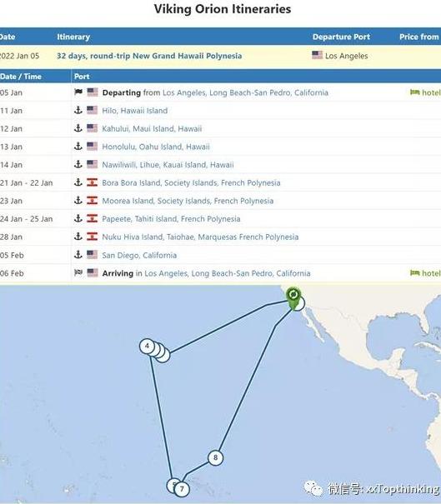
Task: Select map marker number 4
Action: [x=147, y=347]
